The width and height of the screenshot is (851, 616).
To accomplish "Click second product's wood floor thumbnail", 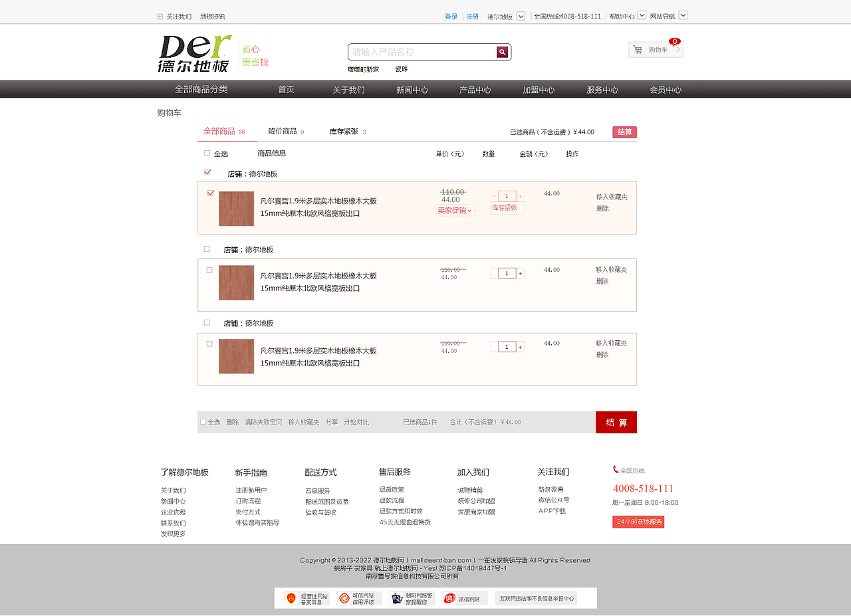I will point(237,282).
